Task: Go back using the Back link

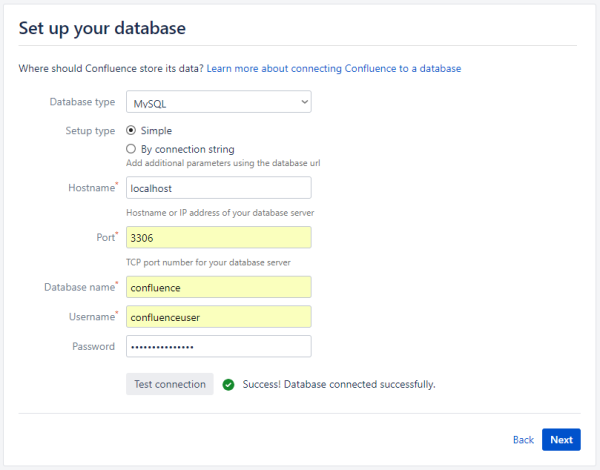Action: pyautogui.click(x=522, y=440)
